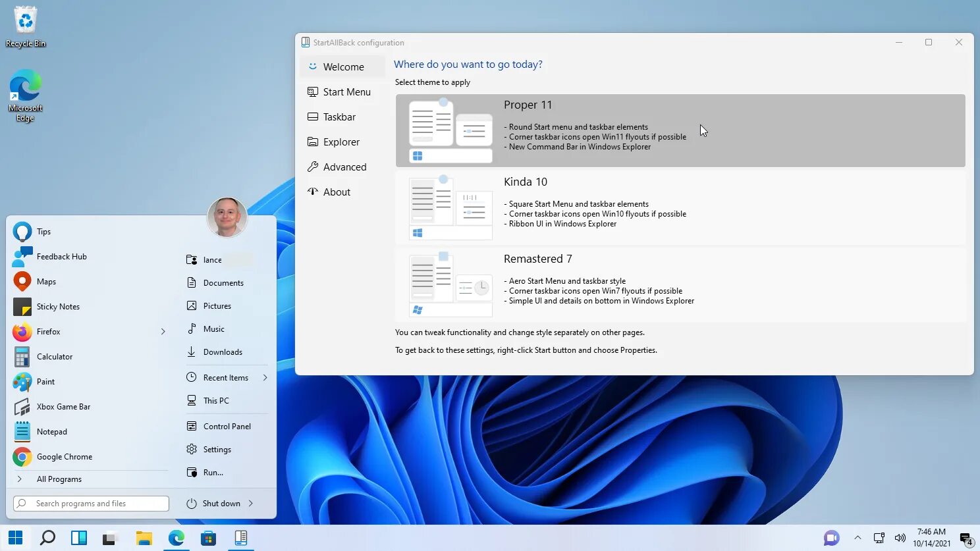This screenshot has height=551, width=980.
Task: Click the Shut down button
Action: [x=213, y=504]
